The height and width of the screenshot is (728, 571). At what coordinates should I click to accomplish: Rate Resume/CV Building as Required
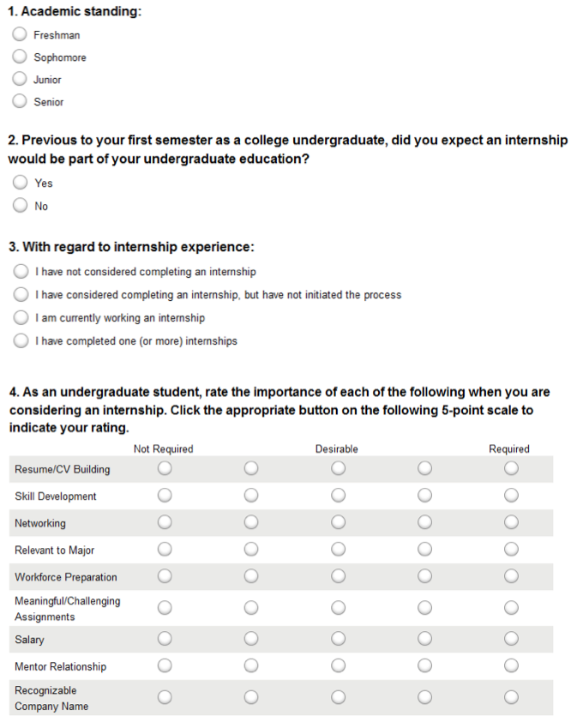click(511, 468)
